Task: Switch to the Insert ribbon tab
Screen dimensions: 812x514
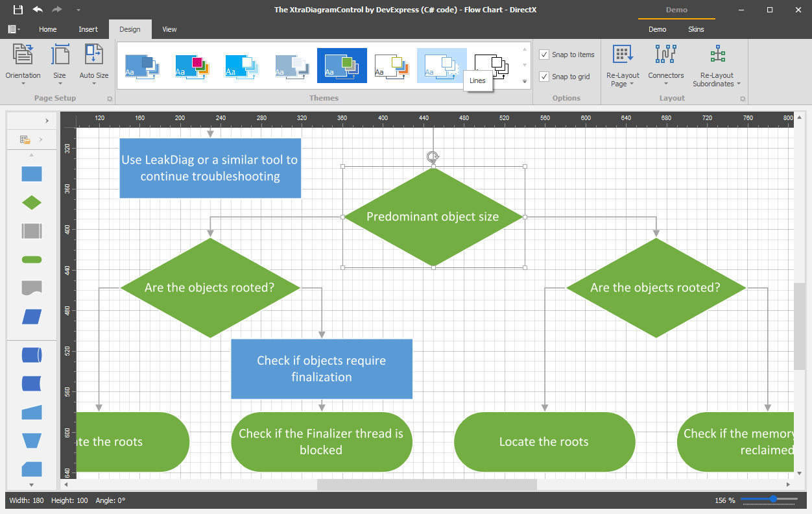Action: (x=88, y=29)
